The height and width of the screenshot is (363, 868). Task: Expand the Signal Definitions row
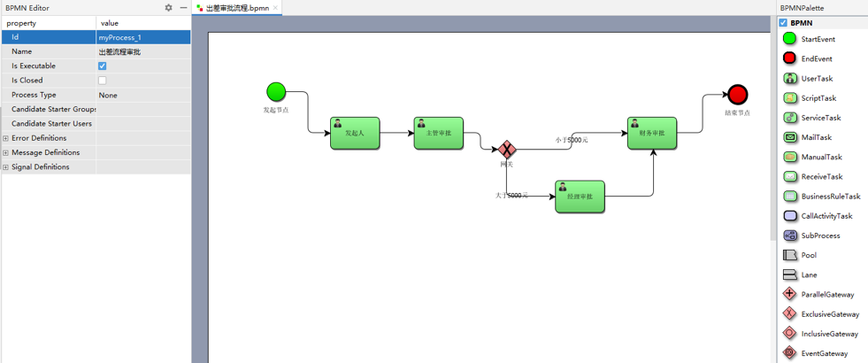[5, 166]
